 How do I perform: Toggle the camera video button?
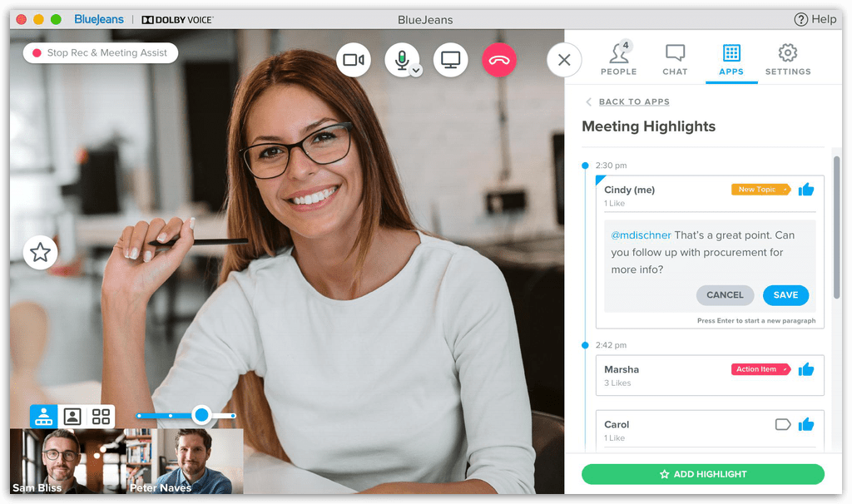354,60
